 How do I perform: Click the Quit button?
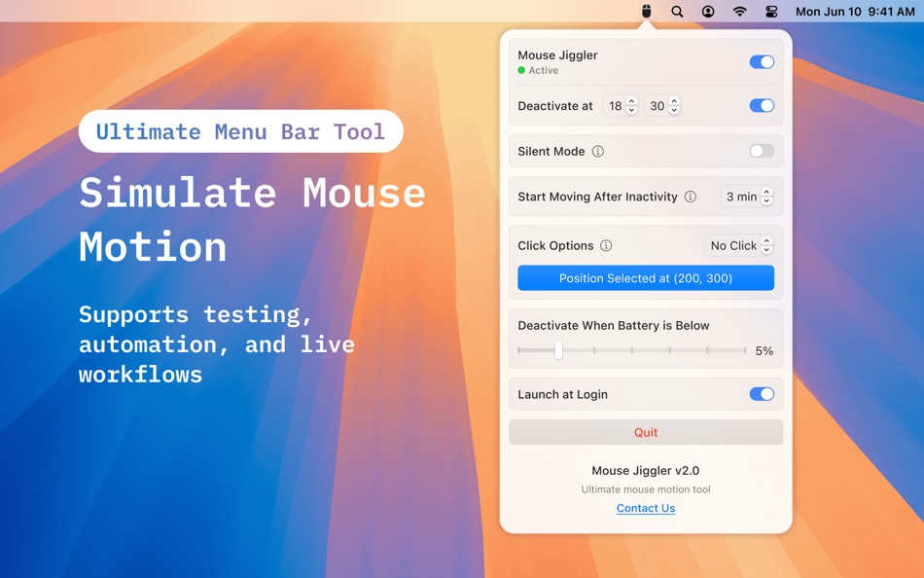[x=646, y=432]
